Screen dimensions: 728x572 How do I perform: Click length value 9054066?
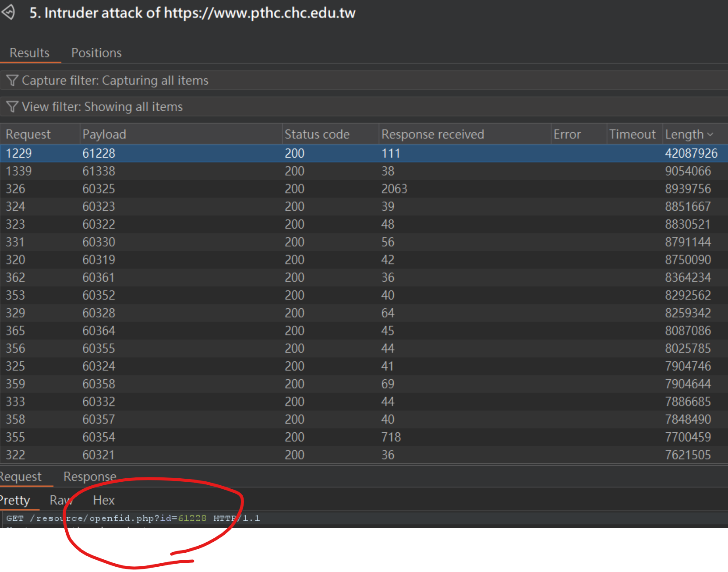pyautogui.click(x=688, y=171)
